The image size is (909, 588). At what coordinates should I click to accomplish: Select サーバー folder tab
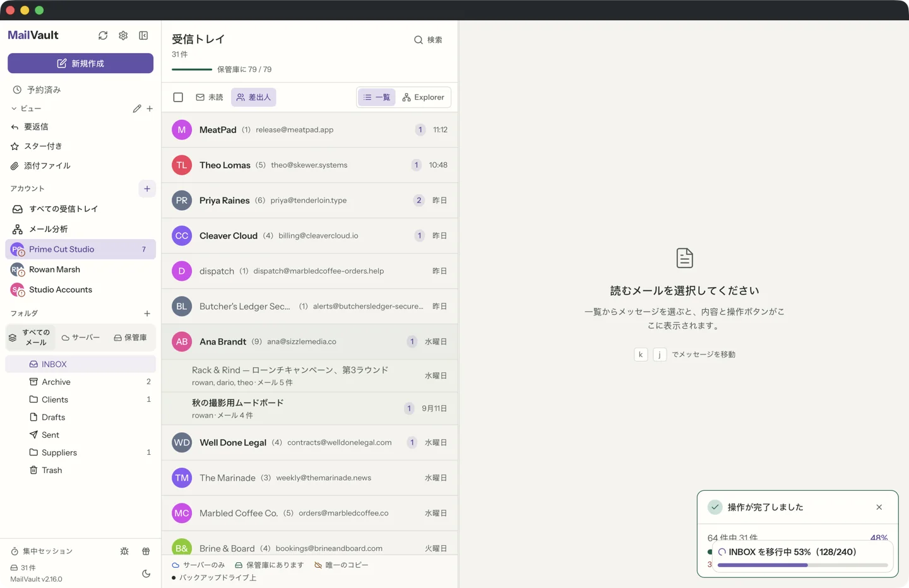click(x=81, y=338)
